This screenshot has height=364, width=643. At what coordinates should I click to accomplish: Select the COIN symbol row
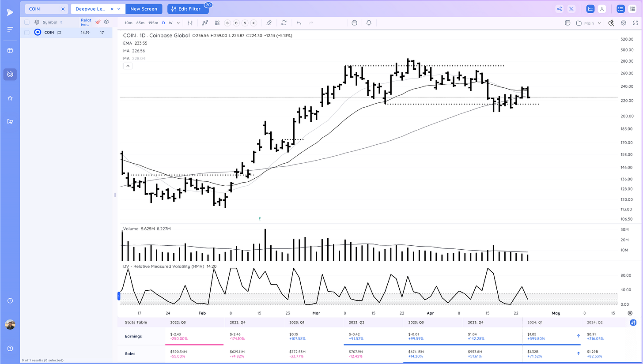(66, 32)
